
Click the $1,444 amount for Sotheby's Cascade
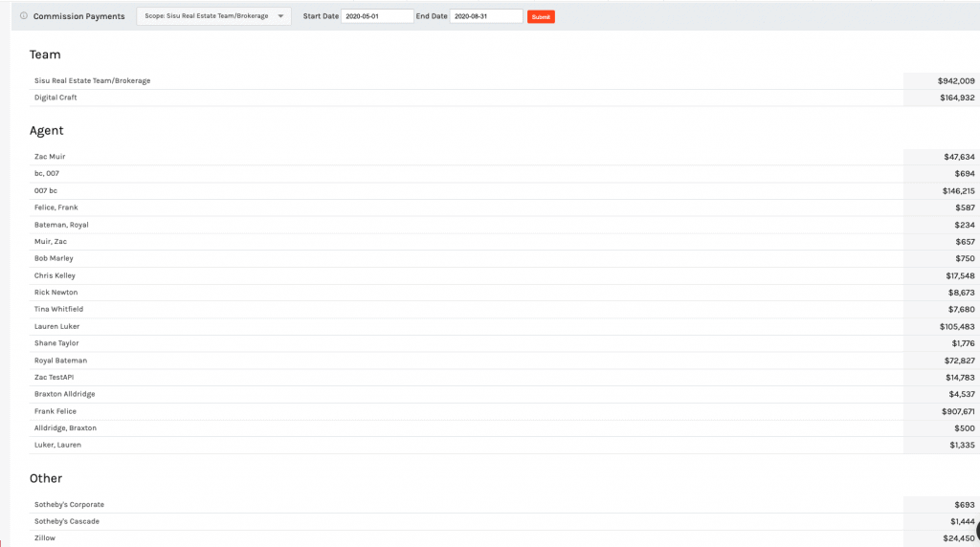(962, 521)
